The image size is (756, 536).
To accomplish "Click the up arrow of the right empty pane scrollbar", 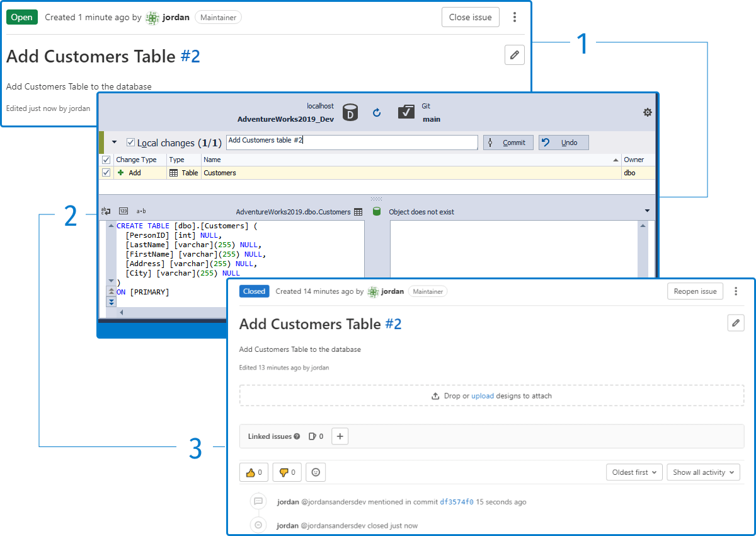I will click(x=643, y=225).
